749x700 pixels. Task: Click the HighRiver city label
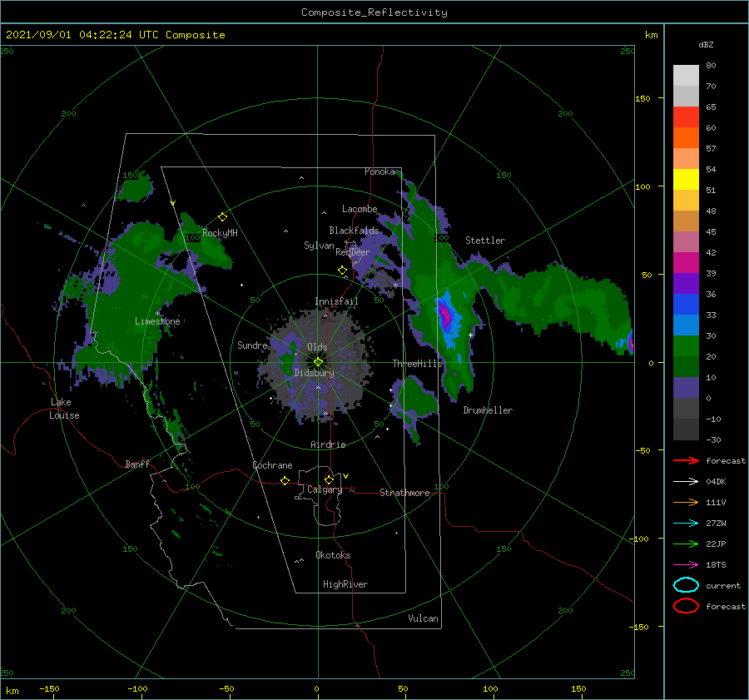point(345,584)
